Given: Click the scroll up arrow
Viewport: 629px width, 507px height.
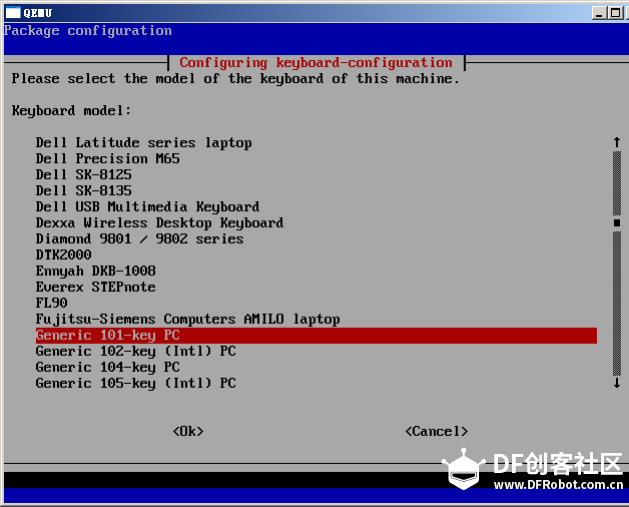Looking at the screenshot, I should [x=617, y=142].
